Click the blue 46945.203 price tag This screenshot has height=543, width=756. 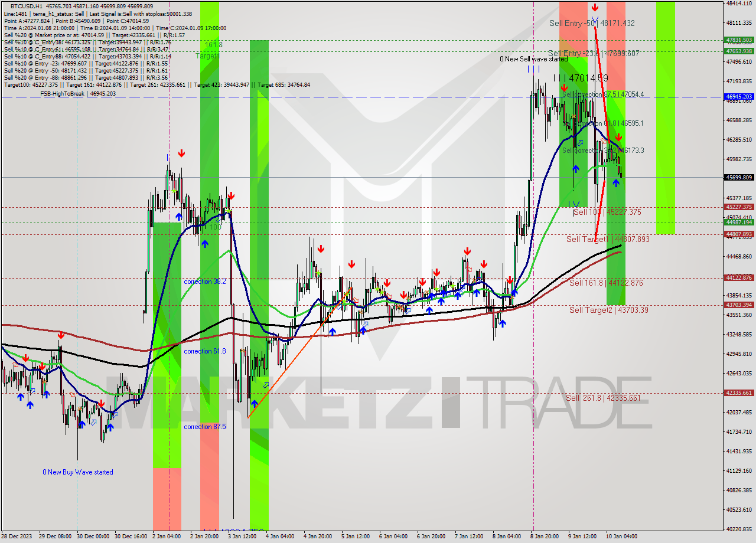point(739,96)
